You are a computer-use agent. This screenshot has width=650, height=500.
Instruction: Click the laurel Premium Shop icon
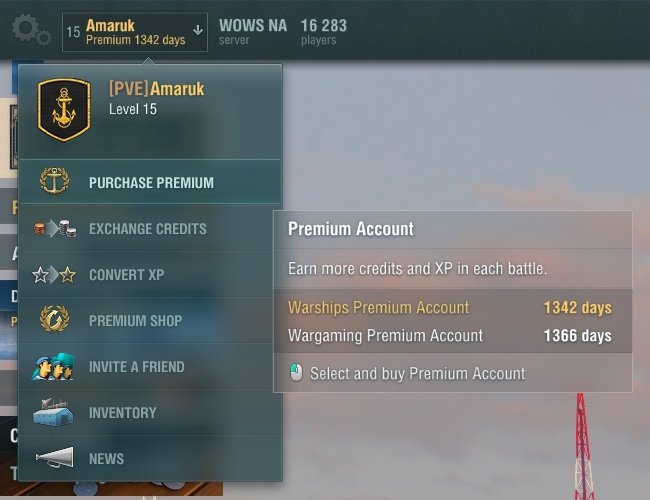[x=54, y=320]
